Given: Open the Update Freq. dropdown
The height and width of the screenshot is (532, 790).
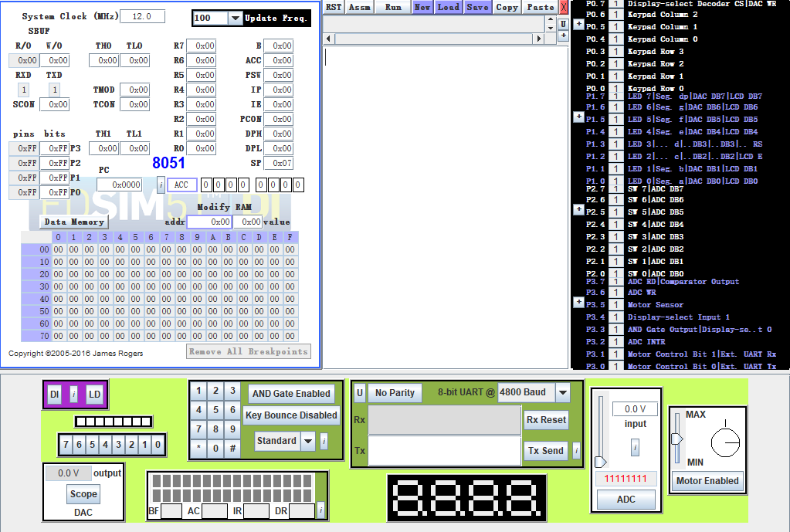Looking at the screenshot, I should point(235,18).
